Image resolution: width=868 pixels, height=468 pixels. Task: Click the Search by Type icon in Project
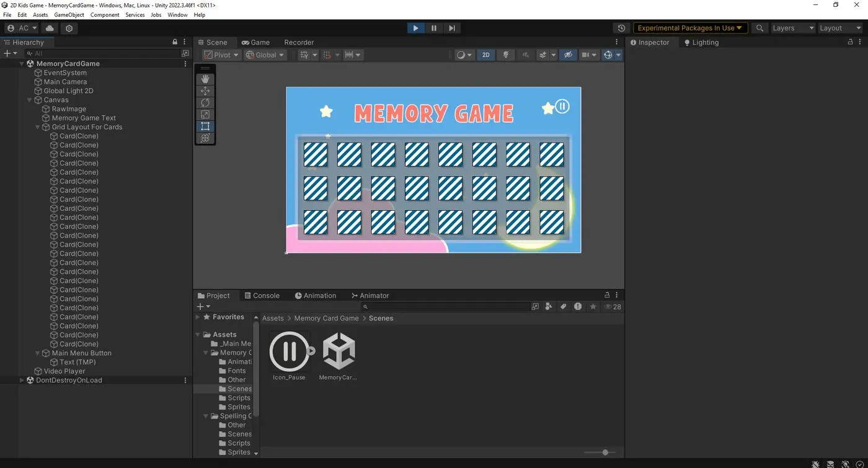click(549, 306)
